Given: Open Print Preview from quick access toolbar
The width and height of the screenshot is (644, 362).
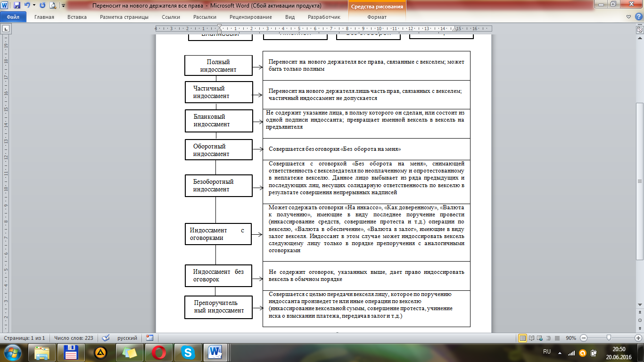Looking at the screenshot, I should (52, 6).
